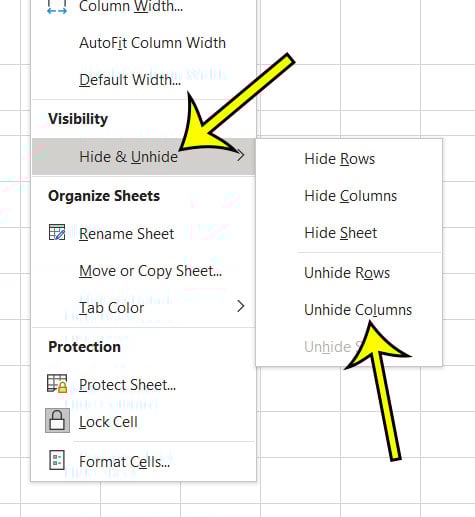The height and width of the screenshot is (517, 475).
Task: Click the Protect Sheet text entry
Action: 127,385
